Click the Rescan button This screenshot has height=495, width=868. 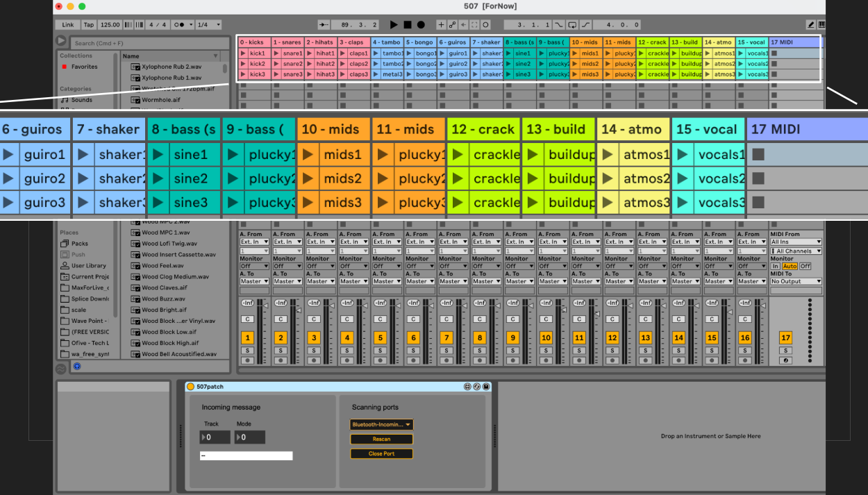click(x=381, y=439)
